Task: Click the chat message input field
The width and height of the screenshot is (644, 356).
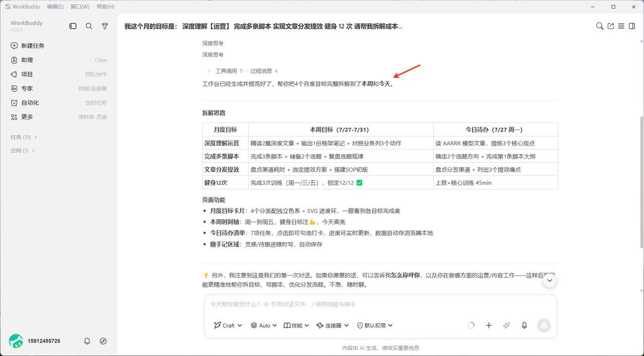Action: pos(380,304)
